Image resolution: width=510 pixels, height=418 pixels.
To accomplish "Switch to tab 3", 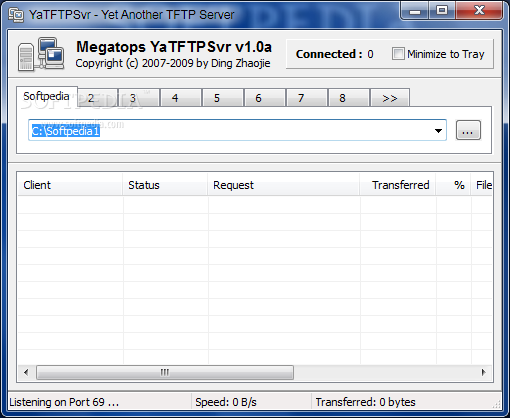I will (x=138, y=98).
